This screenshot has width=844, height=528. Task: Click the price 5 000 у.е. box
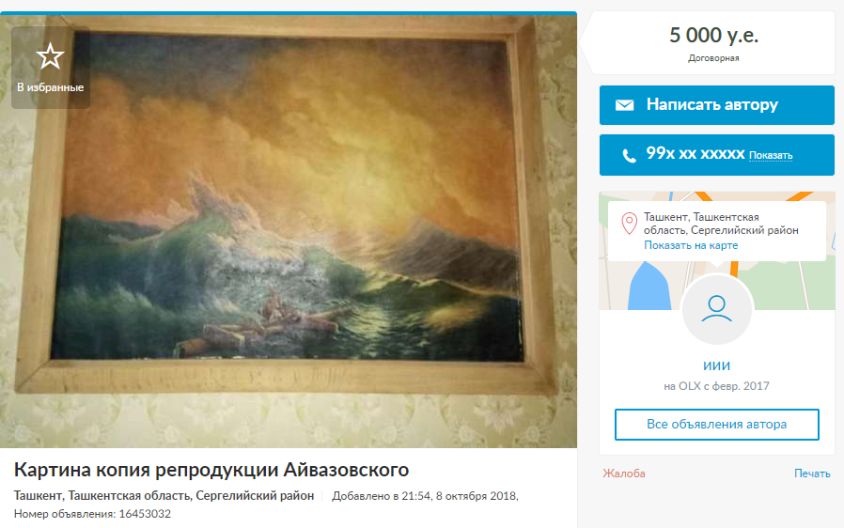click(714, 43)
